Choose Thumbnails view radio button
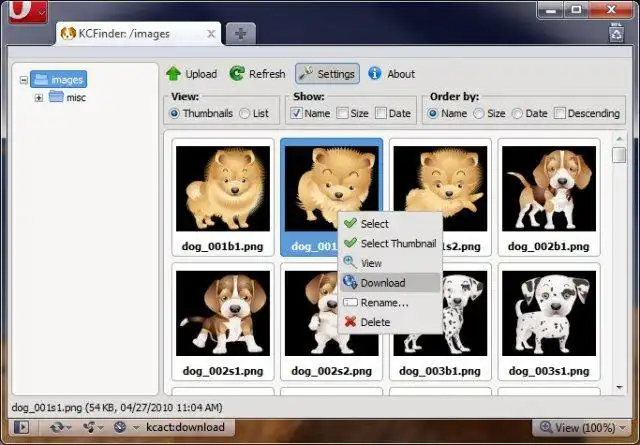The height and width of the screenshot is (445, 640). click(174, 113)
